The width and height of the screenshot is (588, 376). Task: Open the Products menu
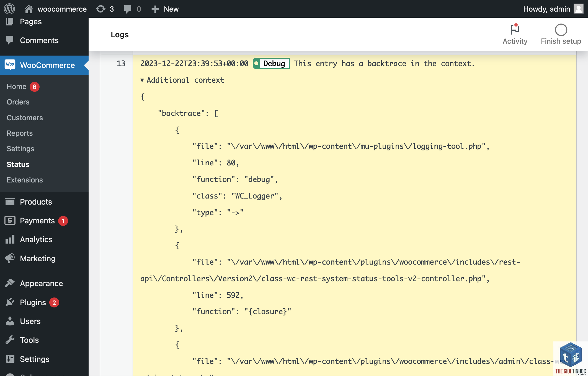(36, 202)
